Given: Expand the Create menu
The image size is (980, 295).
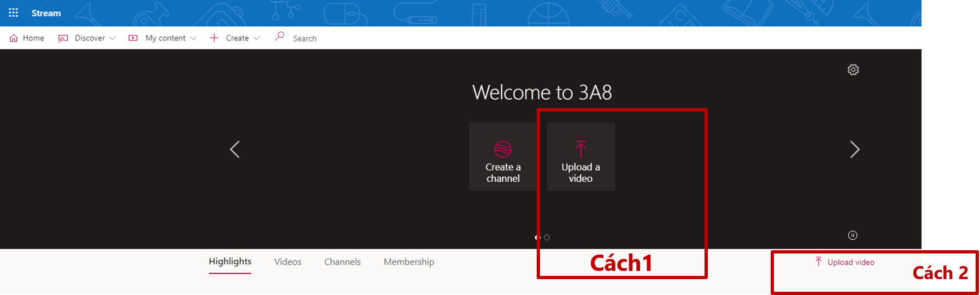Looking at the screenshot, I should 235,38.
